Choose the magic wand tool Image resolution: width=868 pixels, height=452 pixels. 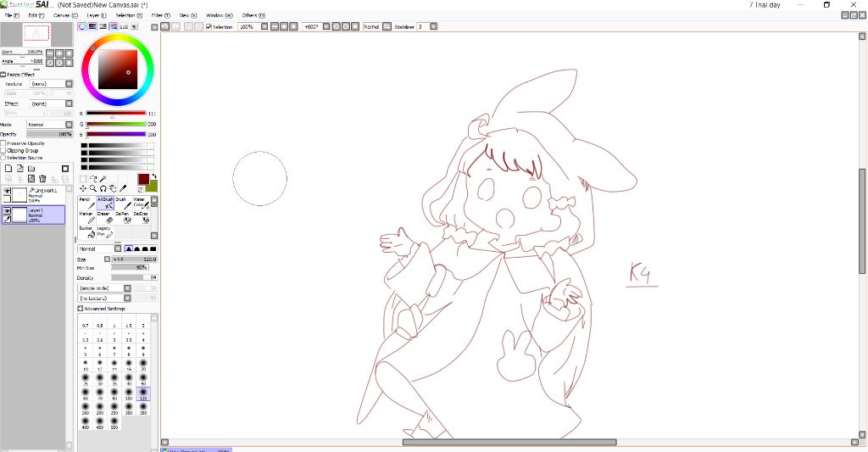(103, 179)
